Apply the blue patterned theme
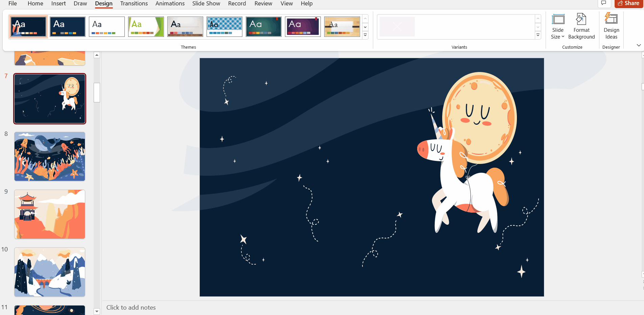Image resolution: width=644 pixels, height=315 pixels. 224,27
